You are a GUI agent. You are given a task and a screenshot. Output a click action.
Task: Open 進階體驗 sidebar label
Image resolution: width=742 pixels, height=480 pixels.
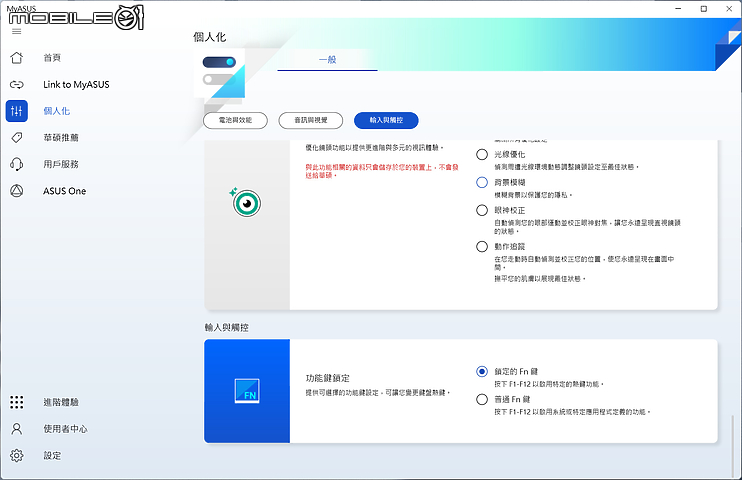61,402
